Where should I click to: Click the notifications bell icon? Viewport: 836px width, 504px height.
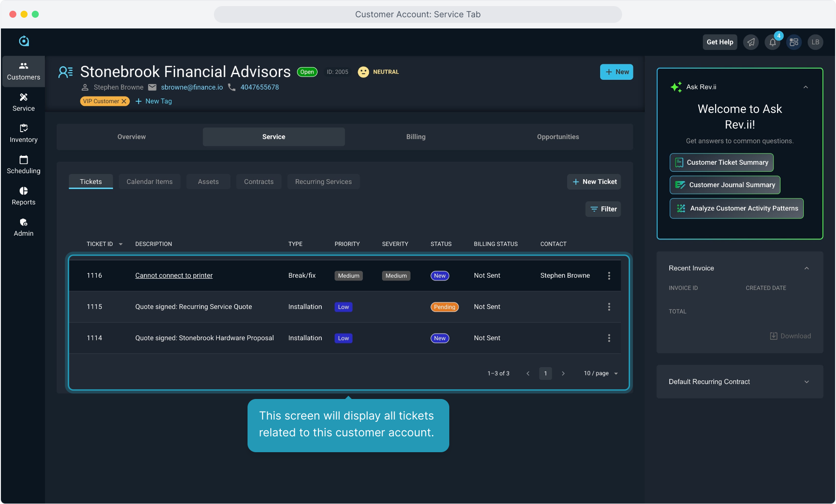click(772, 42)
